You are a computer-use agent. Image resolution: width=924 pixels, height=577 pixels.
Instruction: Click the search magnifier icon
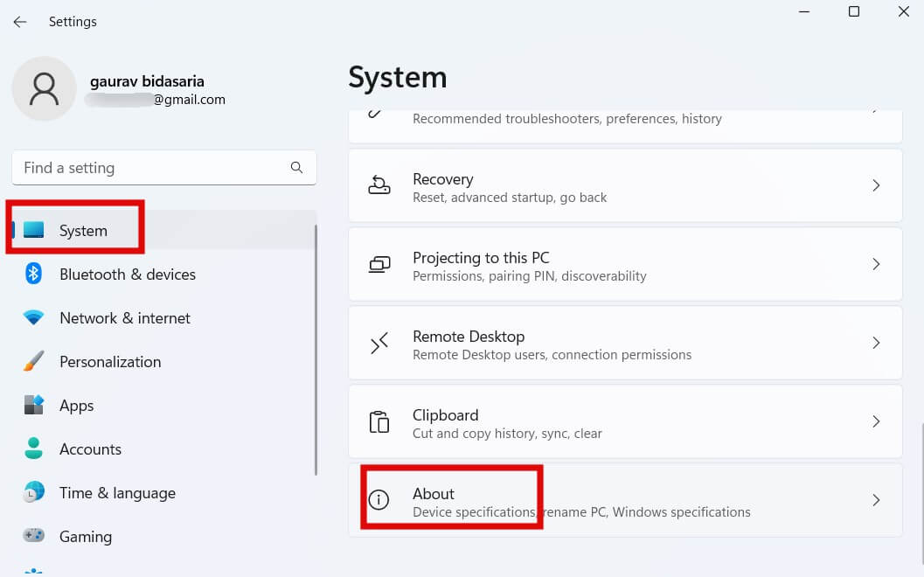pos(296,168)
